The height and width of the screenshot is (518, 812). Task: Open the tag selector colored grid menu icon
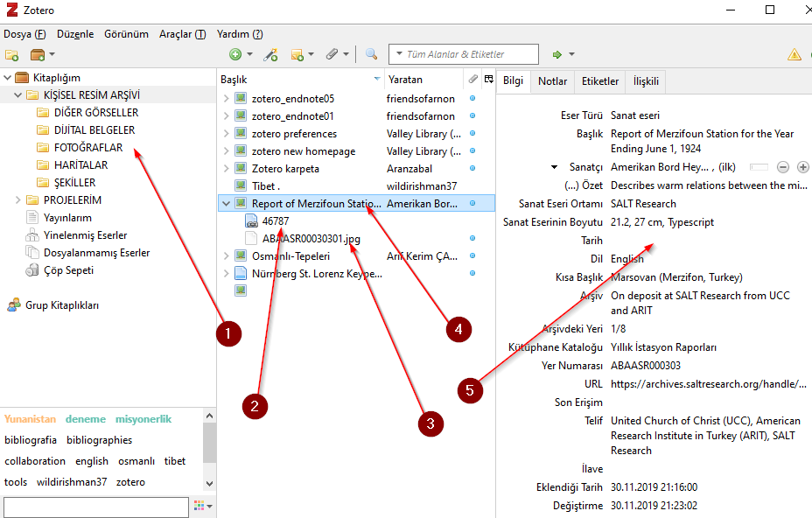(x=199, y=506)
